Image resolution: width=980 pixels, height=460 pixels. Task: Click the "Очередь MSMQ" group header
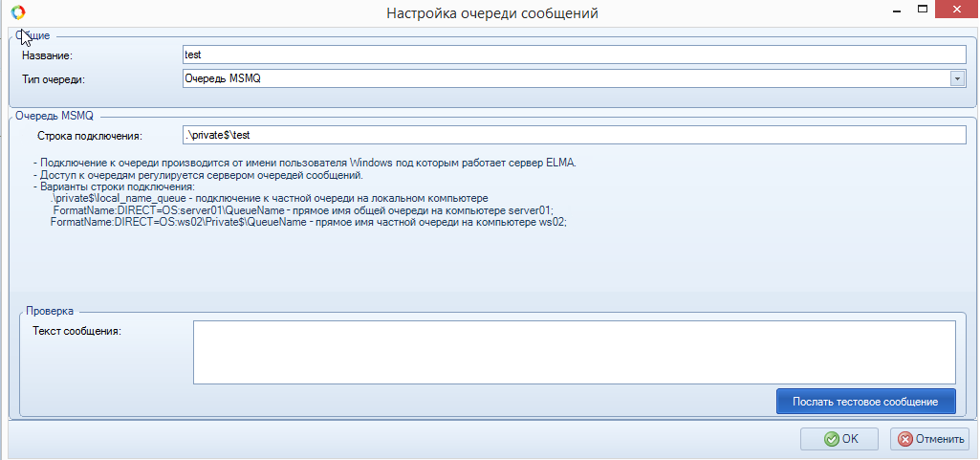click(x=54, y=116)
